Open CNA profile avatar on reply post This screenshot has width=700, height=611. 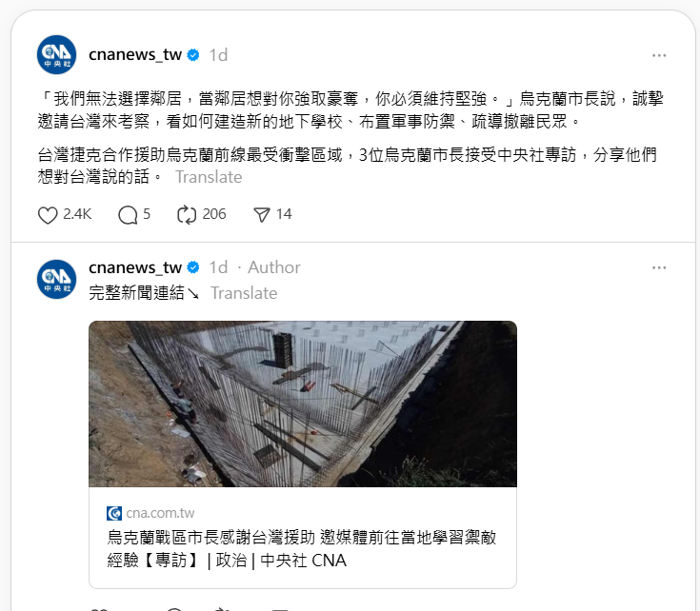pos(57,279)
